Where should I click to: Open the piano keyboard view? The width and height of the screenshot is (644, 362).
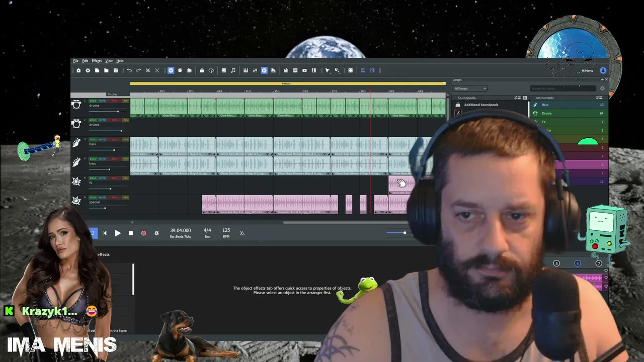tap(246, 70)
